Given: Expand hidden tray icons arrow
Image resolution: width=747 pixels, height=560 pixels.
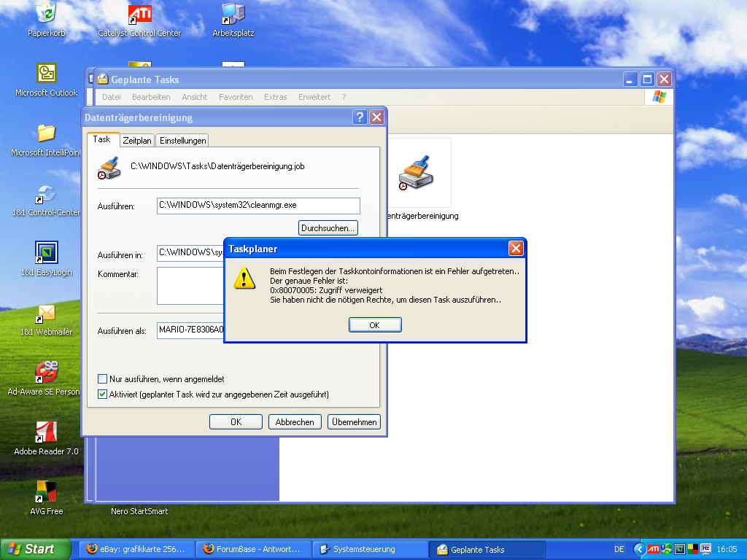Looking at the screenshot, I should click(639, 549).
